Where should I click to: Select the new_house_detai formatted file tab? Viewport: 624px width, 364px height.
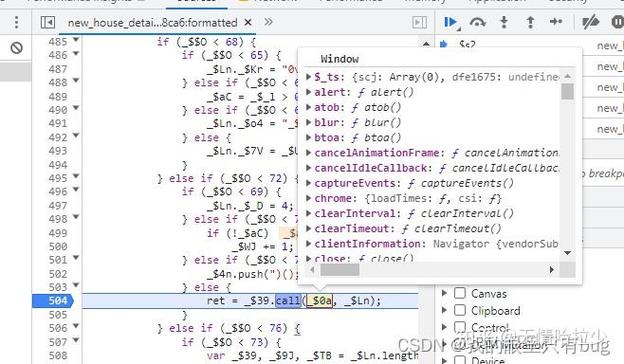(x=152, y=23)
